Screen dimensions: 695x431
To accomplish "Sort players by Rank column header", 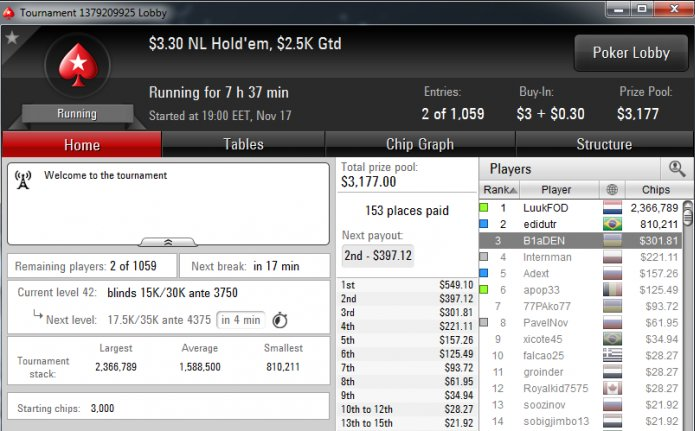I will 500,190.
